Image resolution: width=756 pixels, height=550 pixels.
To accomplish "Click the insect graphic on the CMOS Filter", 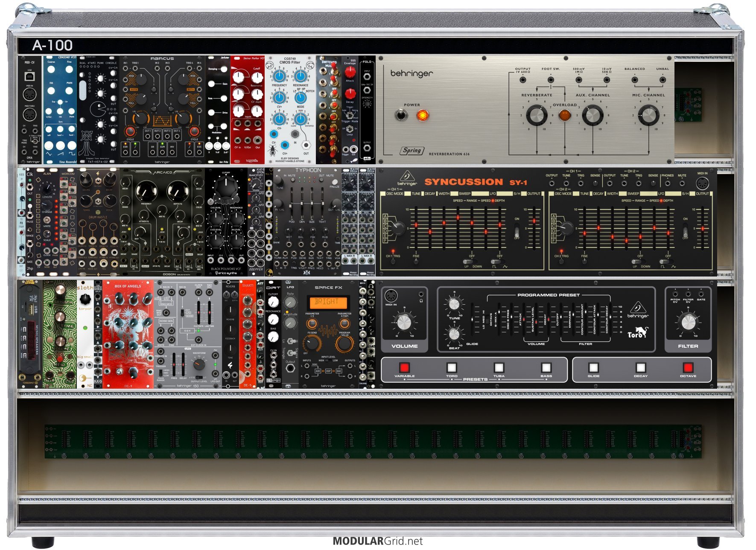I will point(272,150).
